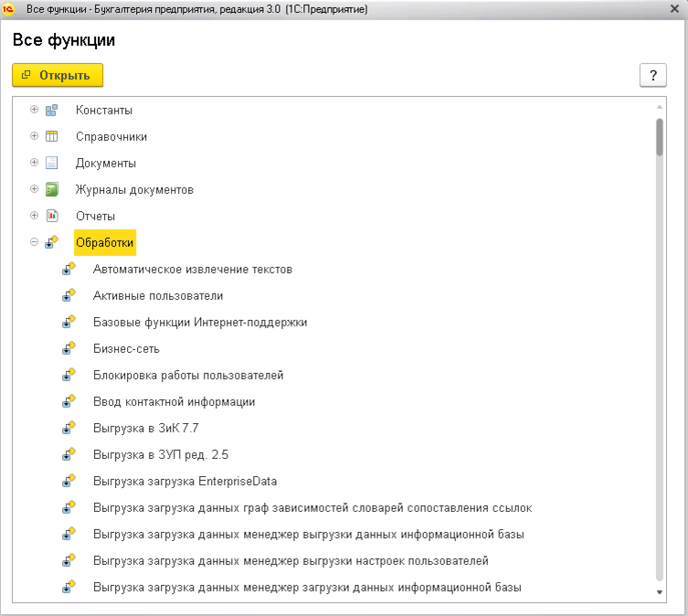Screen dimensions: 688x616
Task: Click icon beside Блокировка работы пользователей
Action: click(69, 375)
